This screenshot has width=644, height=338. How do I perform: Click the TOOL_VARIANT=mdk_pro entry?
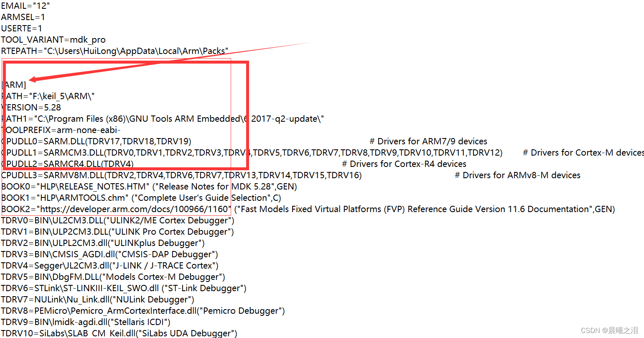(53, 40)
